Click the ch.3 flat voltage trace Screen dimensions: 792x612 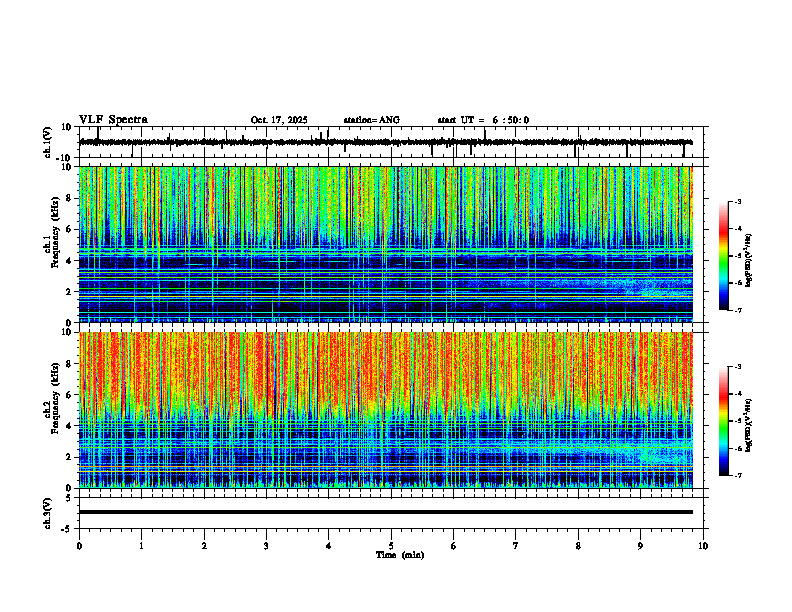click(385, 512)
